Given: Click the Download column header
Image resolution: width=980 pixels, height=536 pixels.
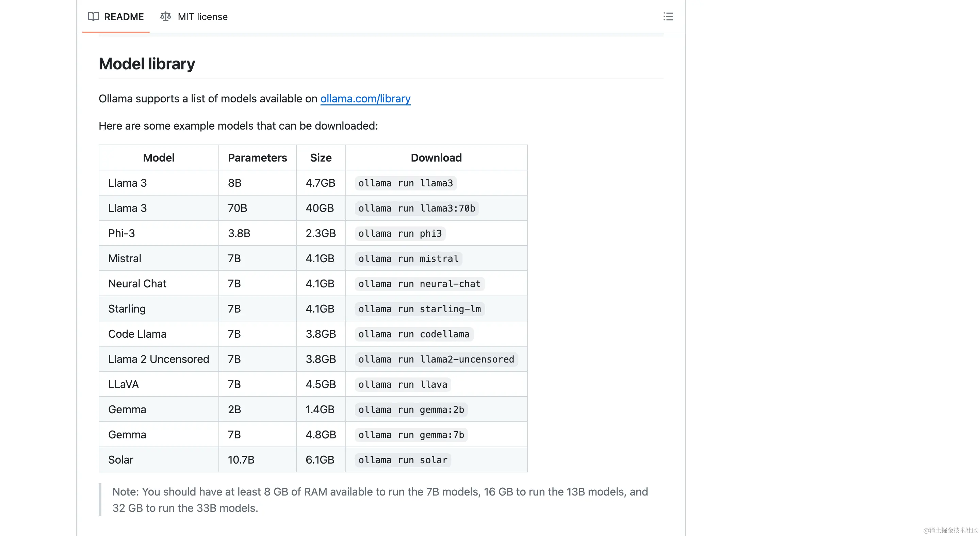Looking at the screenshot, I should tap(436, 158).
